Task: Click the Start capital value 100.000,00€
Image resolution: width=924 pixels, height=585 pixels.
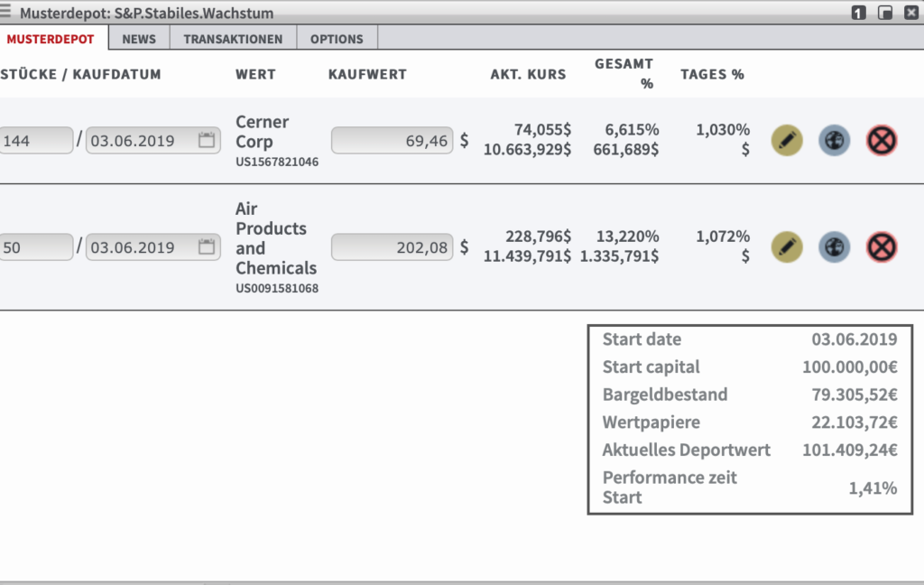Action: (850, 367)
